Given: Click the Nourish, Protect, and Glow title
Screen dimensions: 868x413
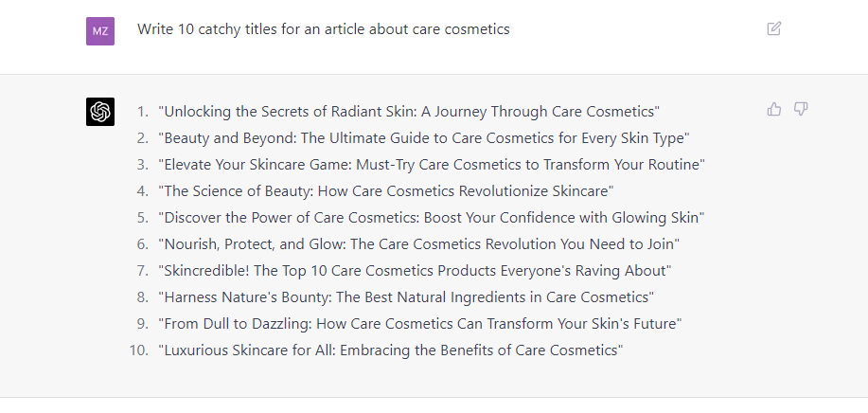Looking at the screenshot, I should pyautogui.click(x=419, y=244).
